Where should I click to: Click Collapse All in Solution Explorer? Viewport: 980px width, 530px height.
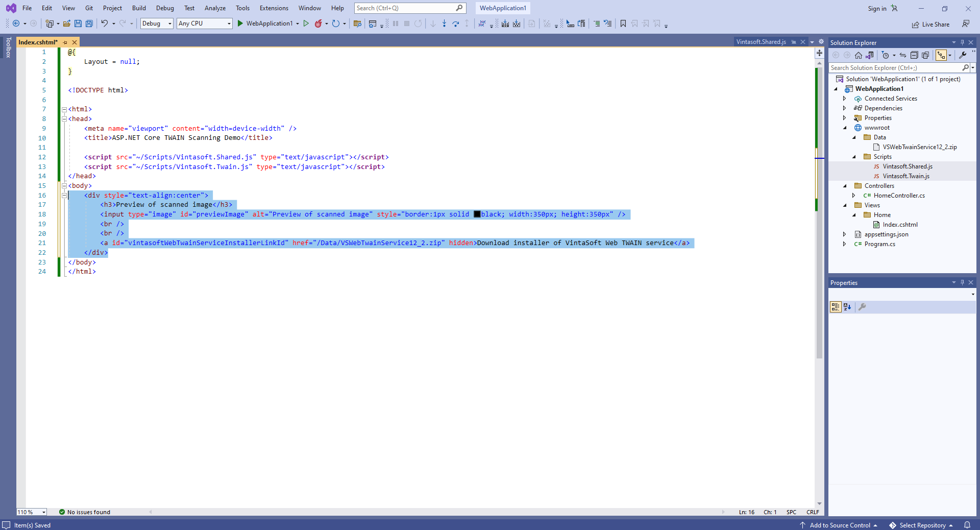(x=914, y=55)
